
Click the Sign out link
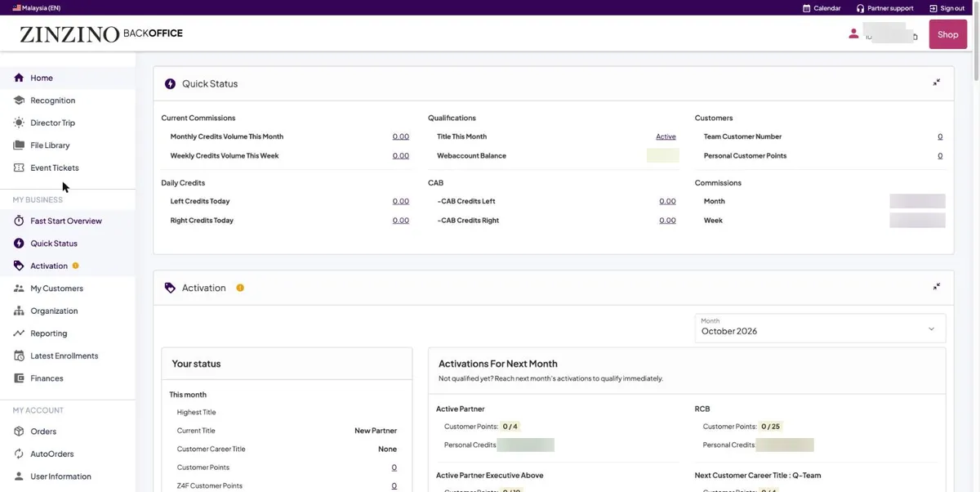point(947,8)
